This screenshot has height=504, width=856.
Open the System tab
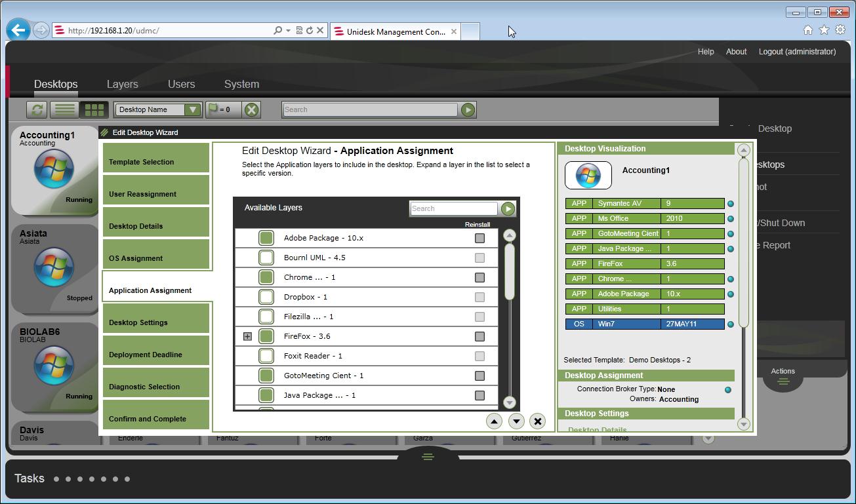point(241,84)
